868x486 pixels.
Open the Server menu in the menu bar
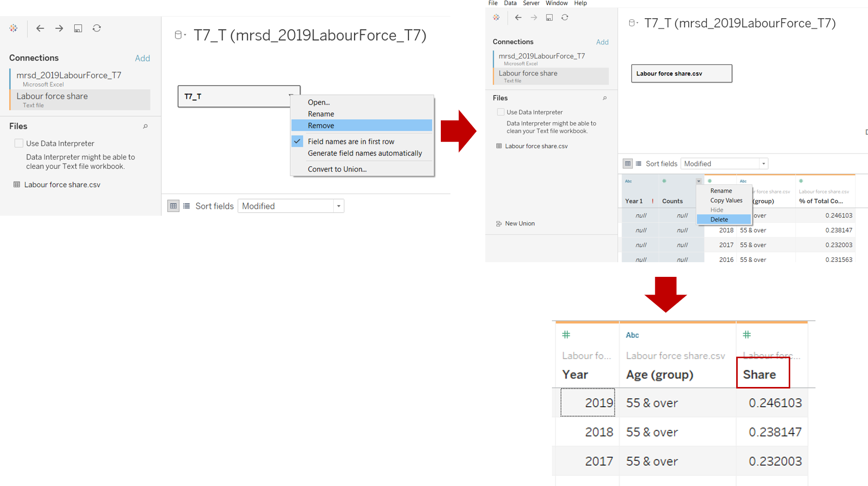tap(531, 3)
